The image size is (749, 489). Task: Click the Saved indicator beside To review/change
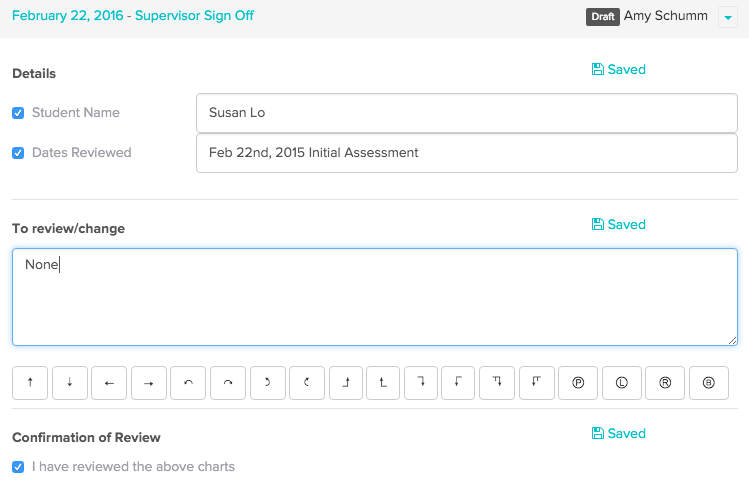coord(619,225)
